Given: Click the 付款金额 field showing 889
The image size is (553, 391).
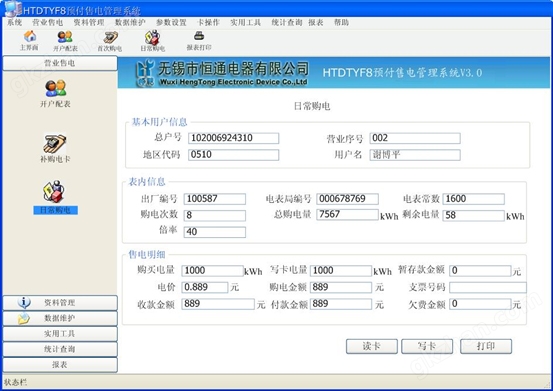Looking at the screenshot, I should (341, 304).
